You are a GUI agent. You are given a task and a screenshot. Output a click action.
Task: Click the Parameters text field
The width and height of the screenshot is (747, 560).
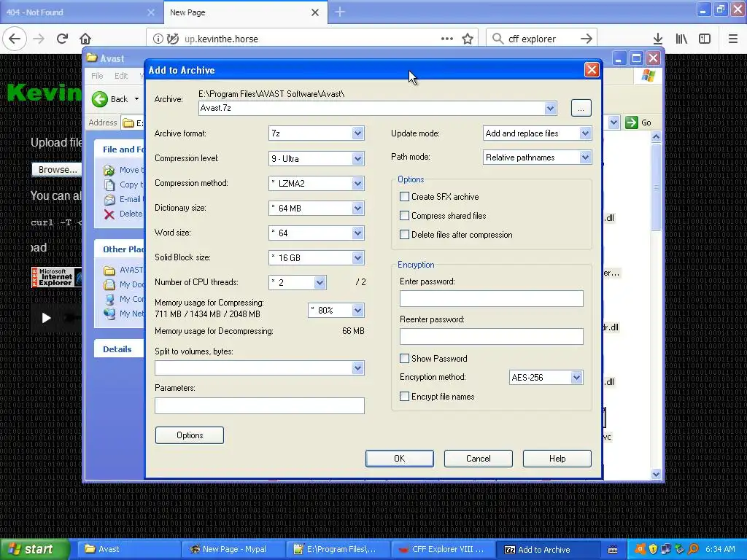pos(260,405)
